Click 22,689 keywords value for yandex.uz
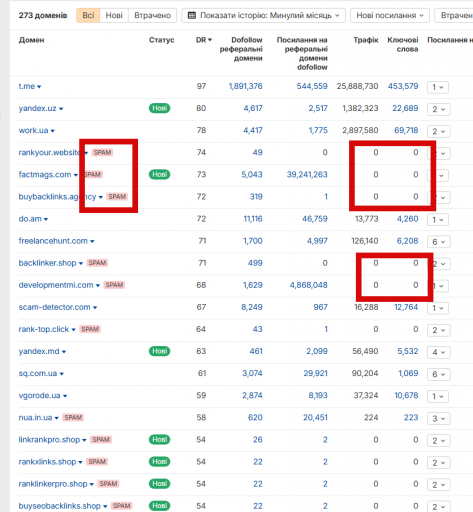The width and height of the screenshot is (473, 512). (405, 108)
